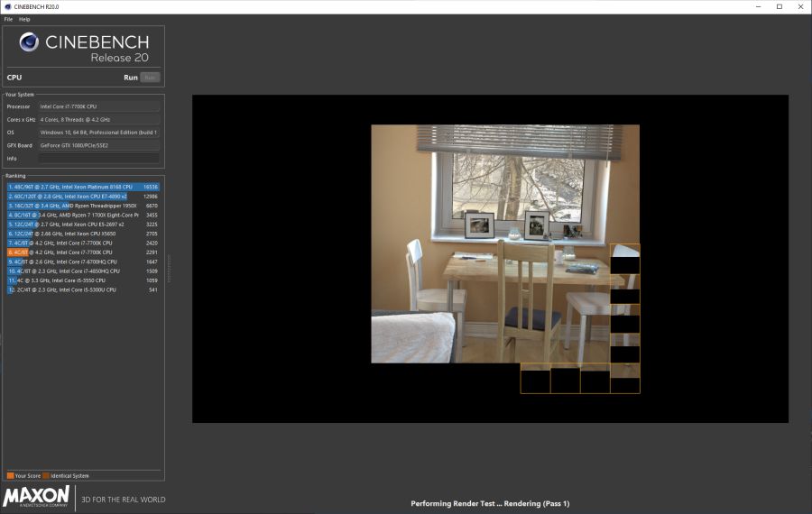Viewport: 812px width, 514px height.
Task: Click the OS field showing Windows 10
Action: [x=99, y=133]
